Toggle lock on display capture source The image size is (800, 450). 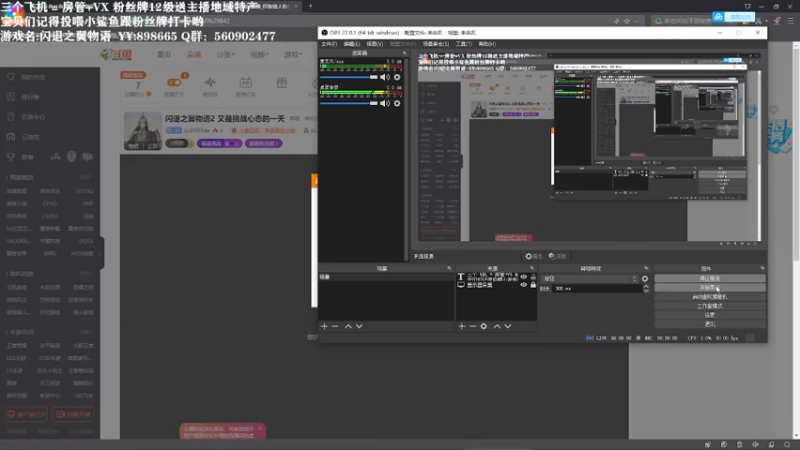(x=533, y=285)
